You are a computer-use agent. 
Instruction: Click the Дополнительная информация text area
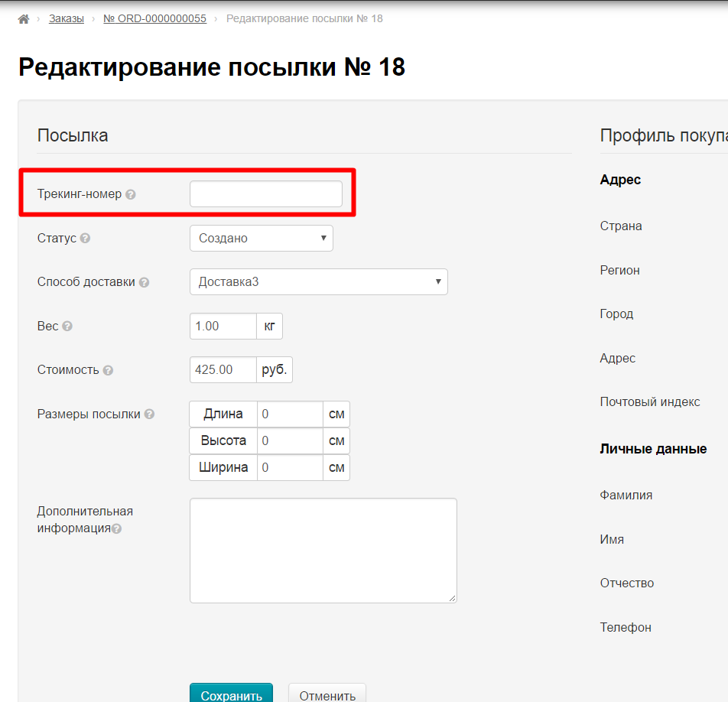[323, 550]
